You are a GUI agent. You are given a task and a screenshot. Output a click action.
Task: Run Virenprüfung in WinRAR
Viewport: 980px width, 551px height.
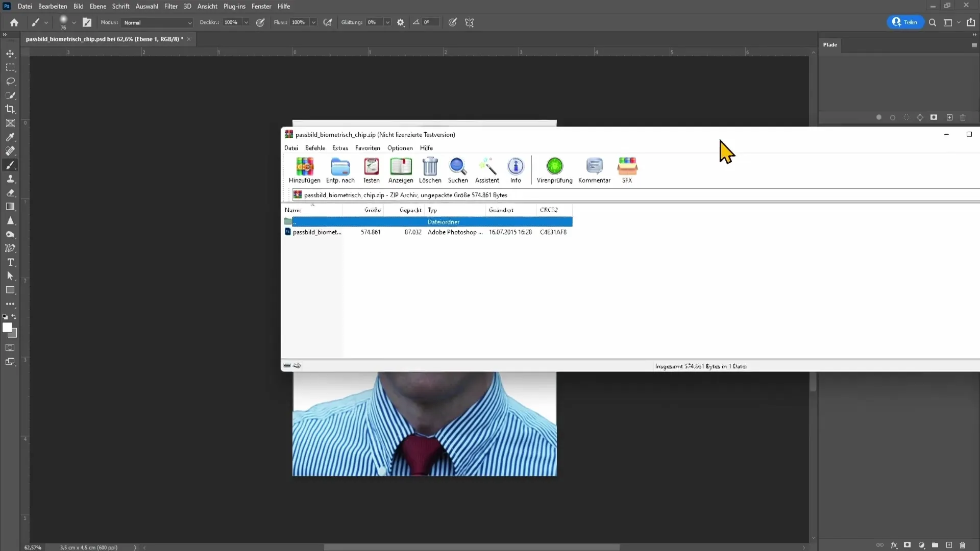pos(554,170)
